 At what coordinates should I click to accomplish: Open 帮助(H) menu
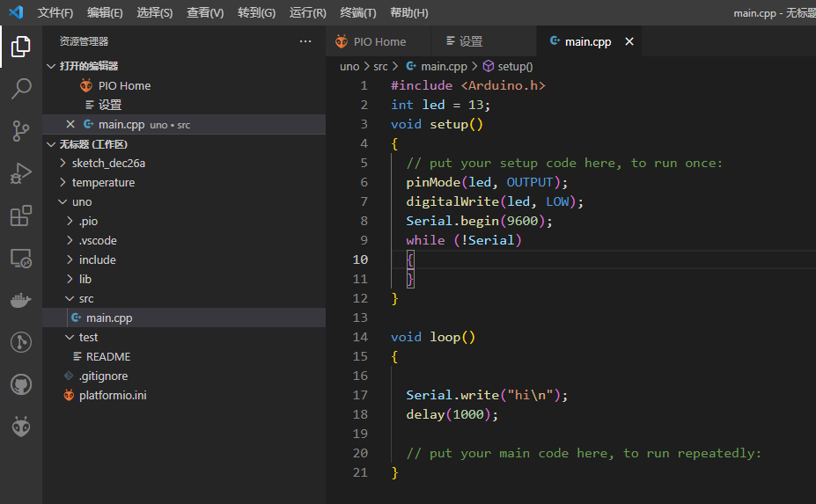[x=409, y=12]
